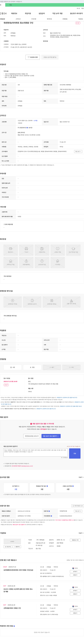Jump to 기업정보 section tab
The width and height of the screenshot is (84, 644).
pyautogui.click(x=80, y=19)
